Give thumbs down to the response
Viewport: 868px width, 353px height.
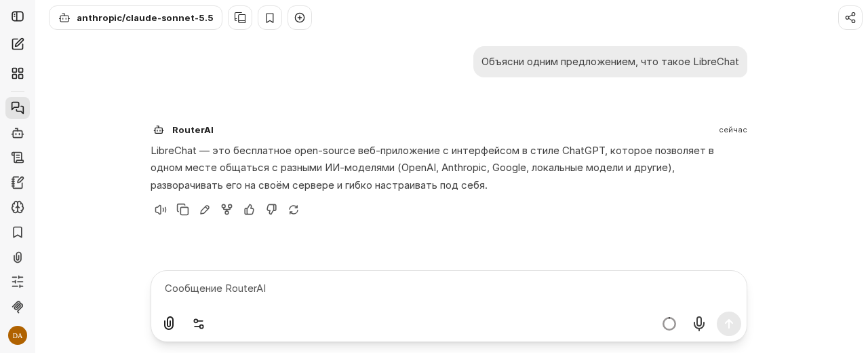tap(271, 210)
